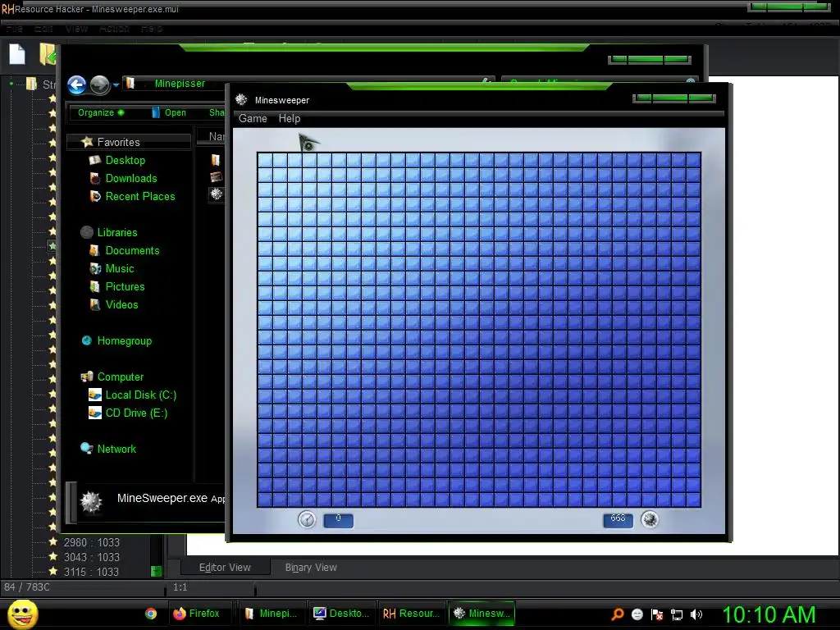The width and height of the screenshot is (840, 630).
Task: Open Recent Places in the Explorer sidebar
Action: [x=140, y=197]
